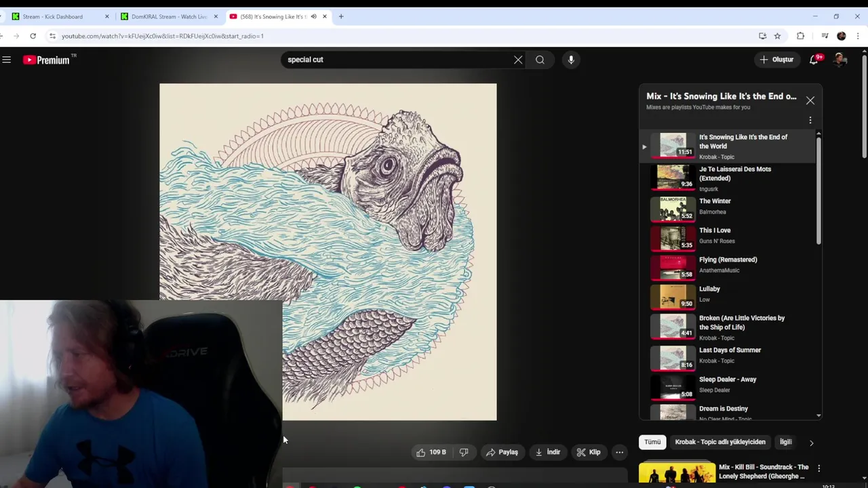
Task: Close the Mix playlist panel
Action: click(810, 100)
